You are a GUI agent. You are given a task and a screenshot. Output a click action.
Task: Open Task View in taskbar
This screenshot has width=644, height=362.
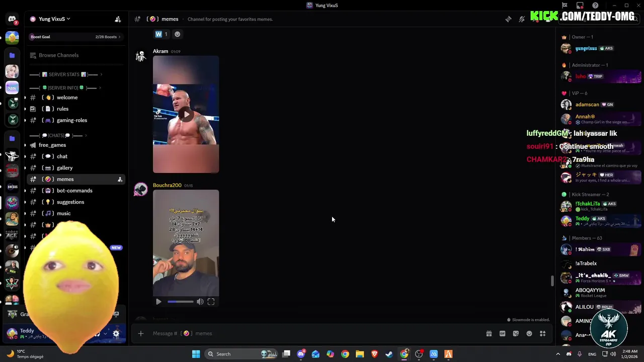pos(286,354)
